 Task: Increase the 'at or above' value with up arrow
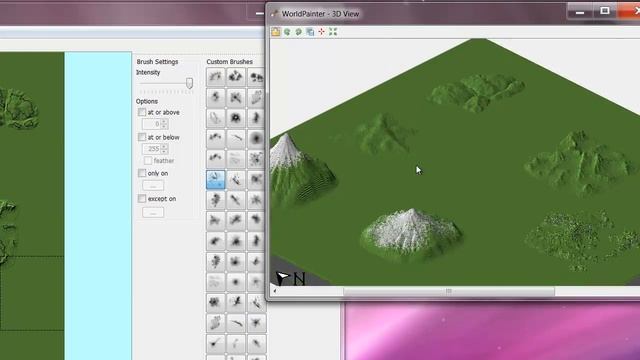[164, 121]
